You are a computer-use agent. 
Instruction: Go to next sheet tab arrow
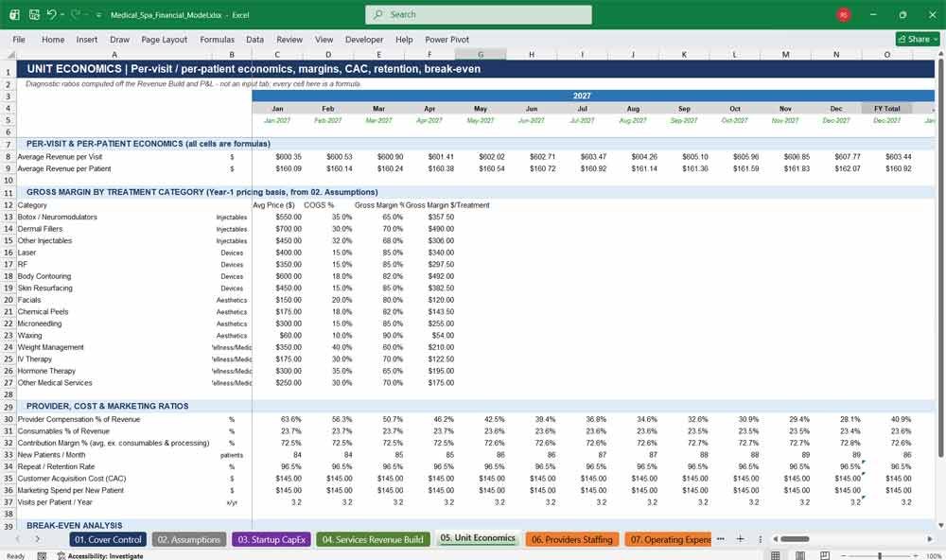point(38,539)
